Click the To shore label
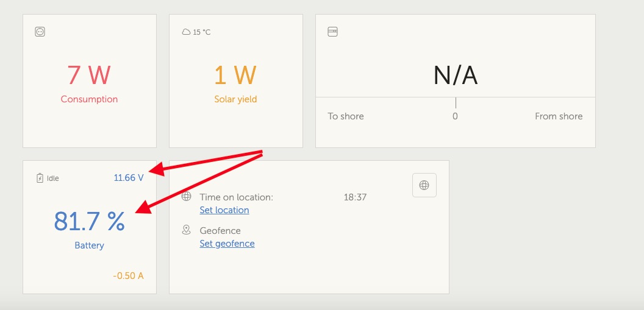The width and height of the screenshot is (644, 310). 346,116
